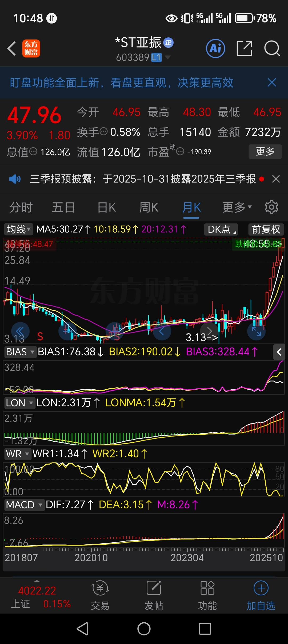Open the AI assistant icon

click(x=215, y=48)
